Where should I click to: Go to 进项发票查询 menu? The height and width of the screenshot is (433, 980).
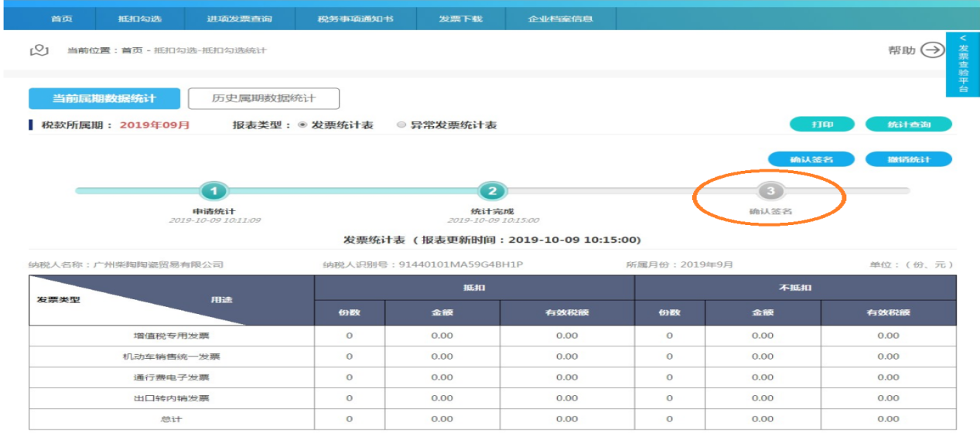pyautogui.click(x=240, y=19)
